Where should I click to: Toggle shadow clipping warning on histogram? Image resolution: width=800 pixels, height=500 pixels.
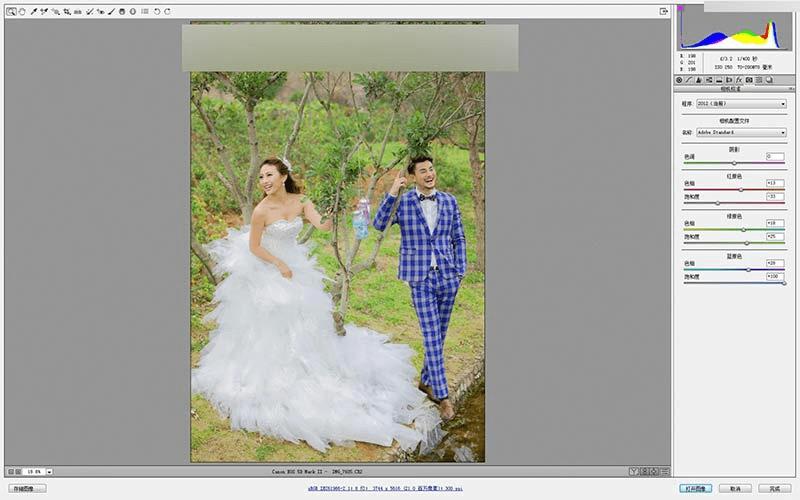pyautogui.click(x=680, y=8)
